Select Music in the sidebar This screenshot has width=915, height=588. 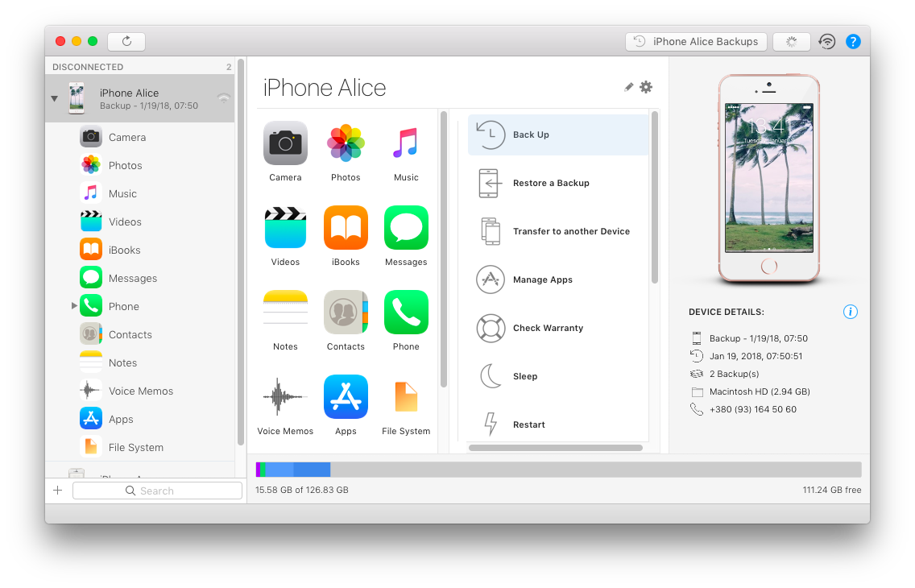140,193
